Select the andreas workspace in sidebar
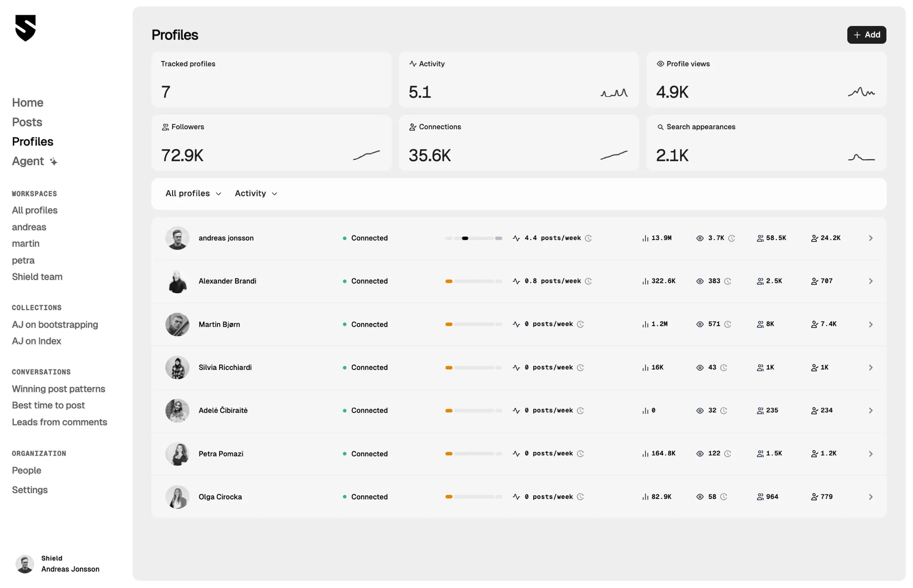 [29, 227]
